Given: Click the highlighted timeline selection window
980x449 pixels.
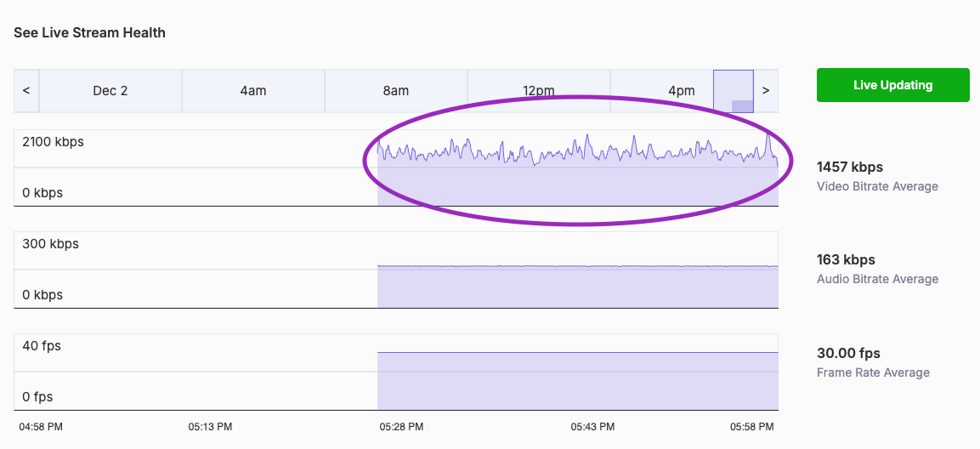Looking at the screenshot, I should coord(734,91).
